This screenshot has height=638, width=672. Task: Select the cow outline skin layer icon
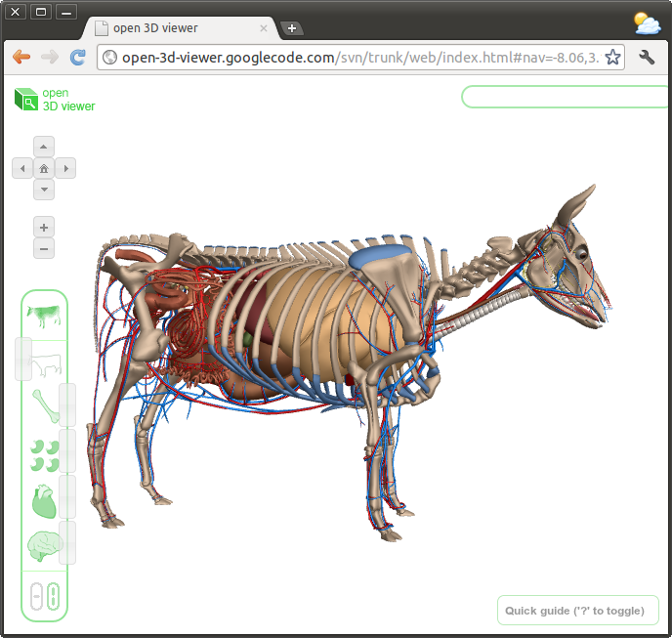point(46,365)
